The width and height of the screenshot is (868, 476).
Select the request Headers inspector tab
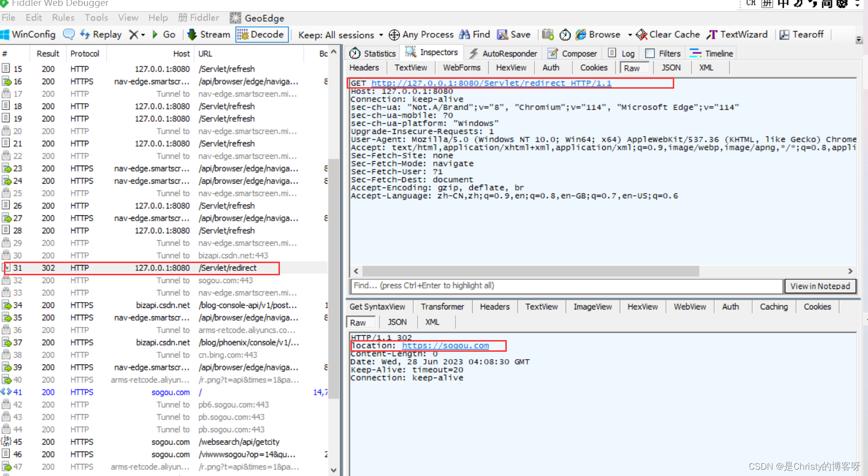(364, 68)
